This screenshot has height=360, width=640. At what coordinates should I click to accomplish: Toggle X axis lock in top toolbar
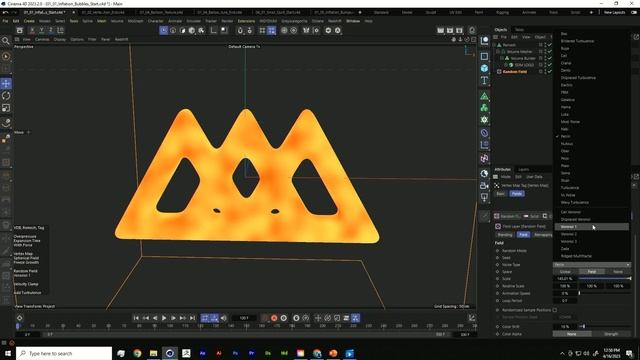pyautogui.click(x=32, y=30)
